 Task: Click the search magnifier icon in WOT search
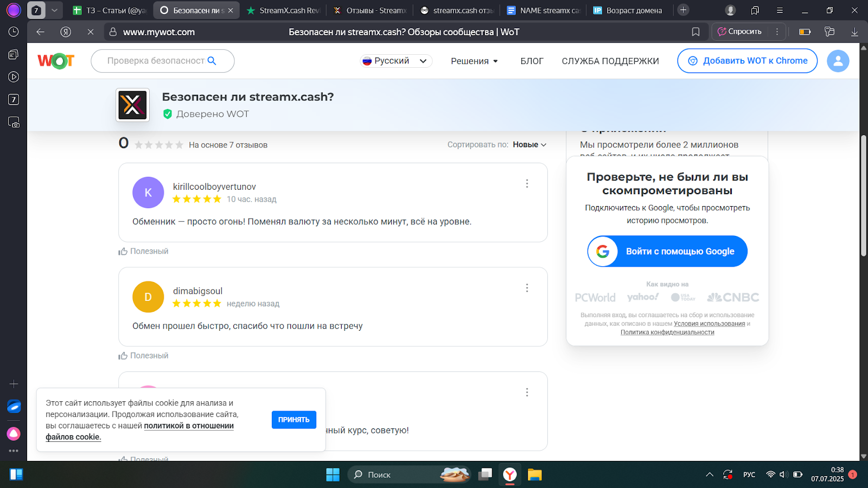[x=212, y=61]
